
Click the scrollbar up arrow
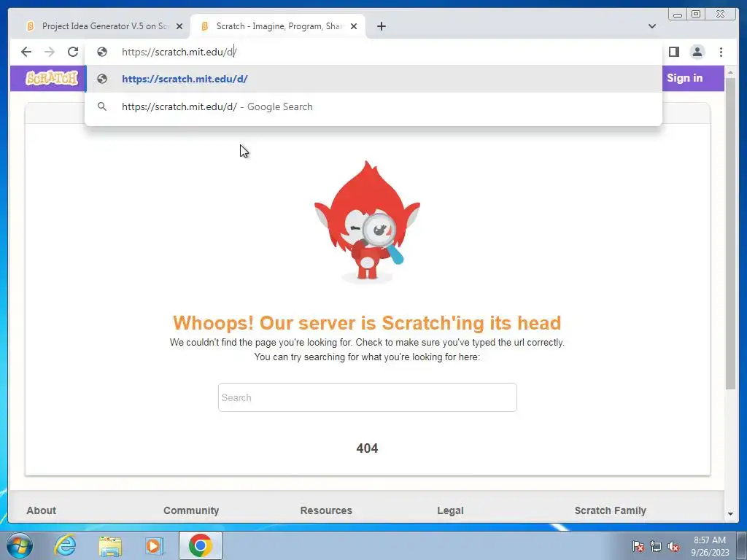tap(731, 72)
